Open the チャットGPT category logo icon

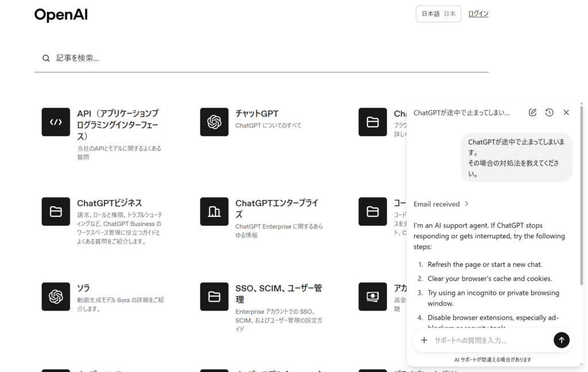pos(214,122)
